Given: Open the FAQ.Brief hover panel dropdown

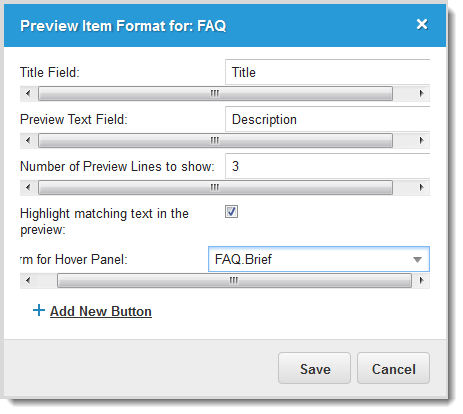Looking at the screenshot, I should 319,259.
